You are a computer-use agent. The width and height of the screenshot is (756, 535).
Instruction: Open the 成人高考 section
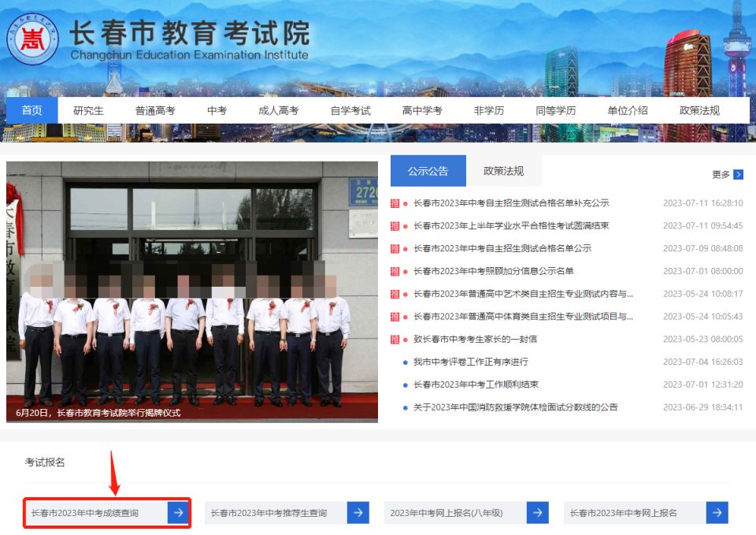click(280, 110)
